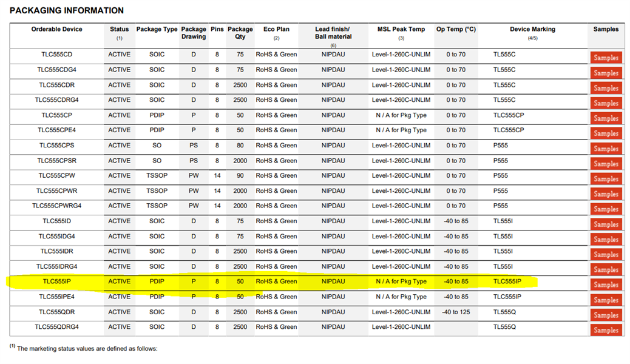The width and height of the screenshot is (630, 364).
Task: Click Samples button for TLC555CPWRG4
Action: click(606, 209)
